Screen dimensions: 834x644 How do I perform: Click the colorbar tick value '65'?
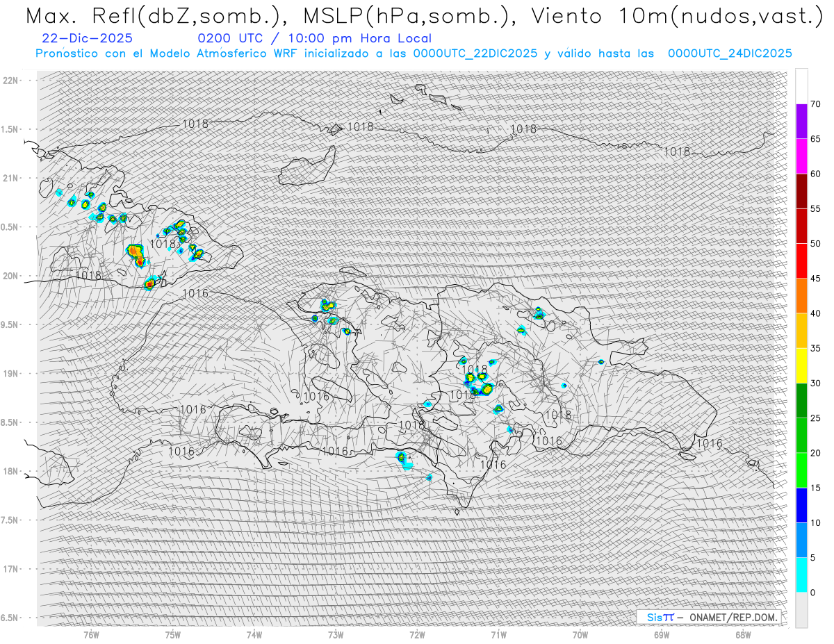click(x=815, y=139)
